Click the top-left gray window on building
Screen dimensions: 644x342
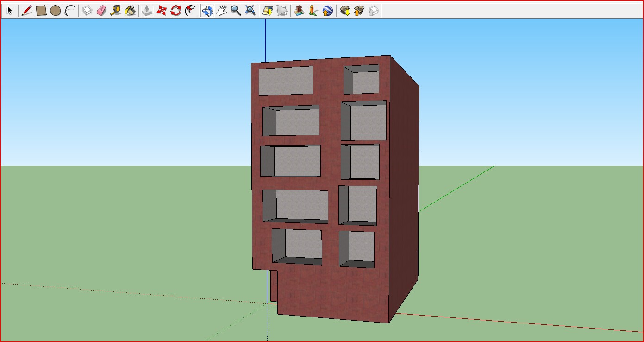click(286, 81)
